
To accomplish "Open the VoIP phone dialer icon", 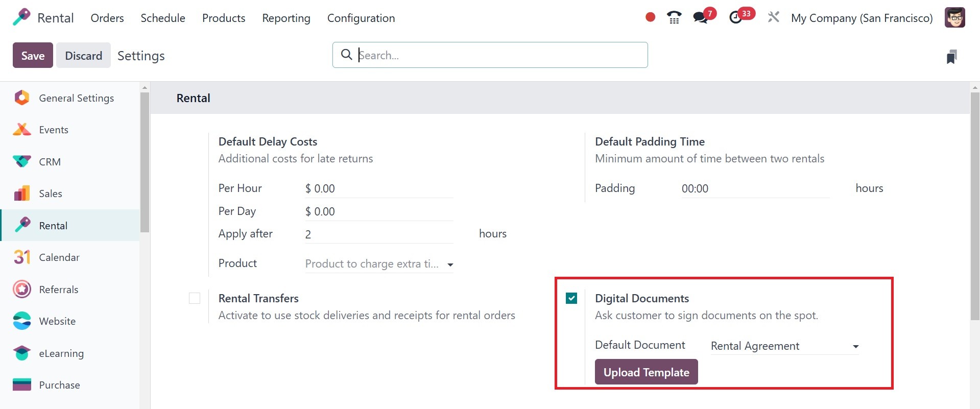I will [x=674, y=18].
